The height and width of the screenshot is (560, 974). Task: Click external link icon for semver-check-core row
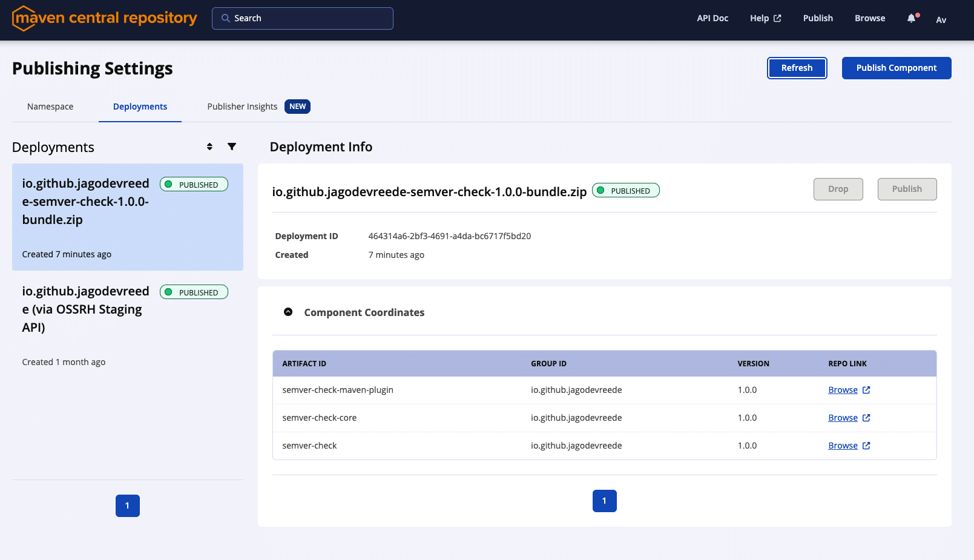coord(866,418)
